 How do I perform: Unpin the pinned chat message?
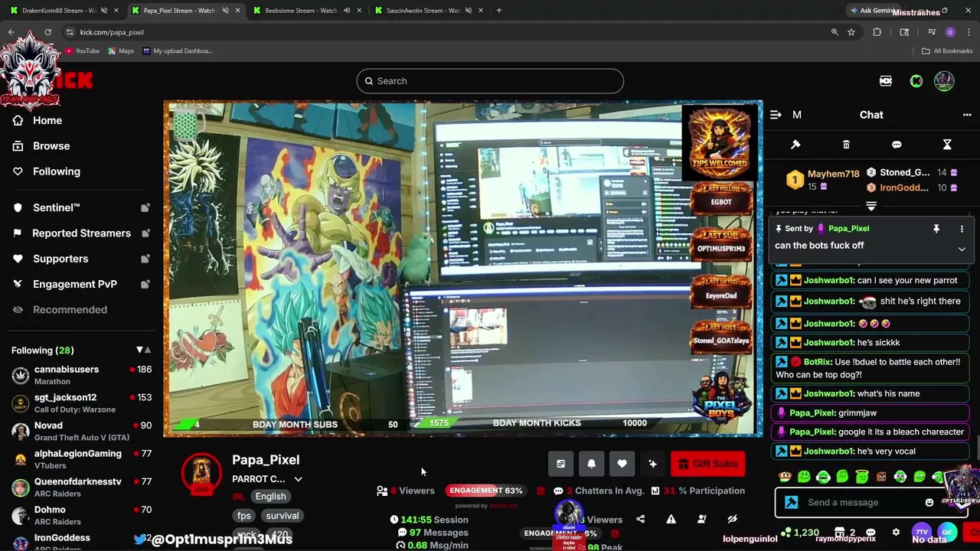[x=936, y=228]
